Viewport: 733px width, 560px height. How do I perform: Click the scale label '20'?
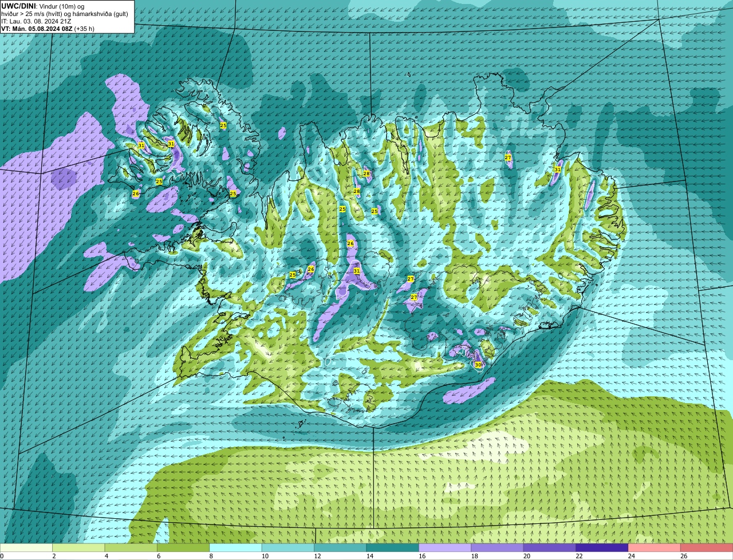coord(526,556)
